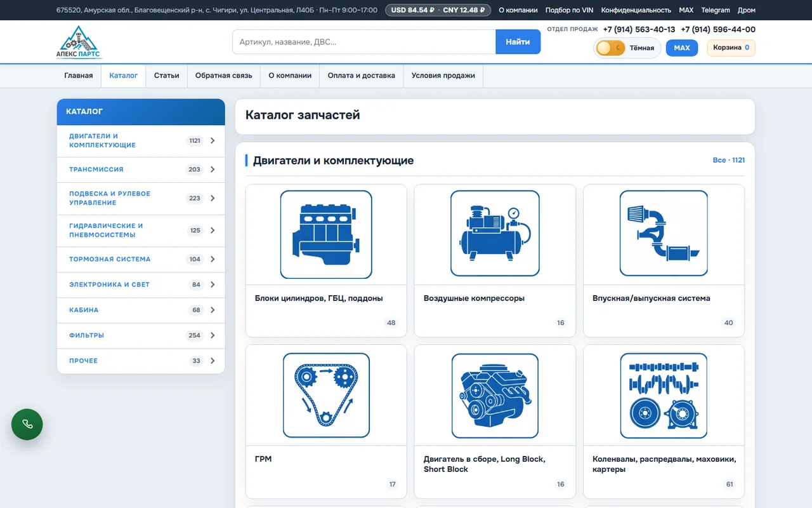Click the Все · 1121 link
The width and height of the screenshot is (812, 508).
[728, 160]
